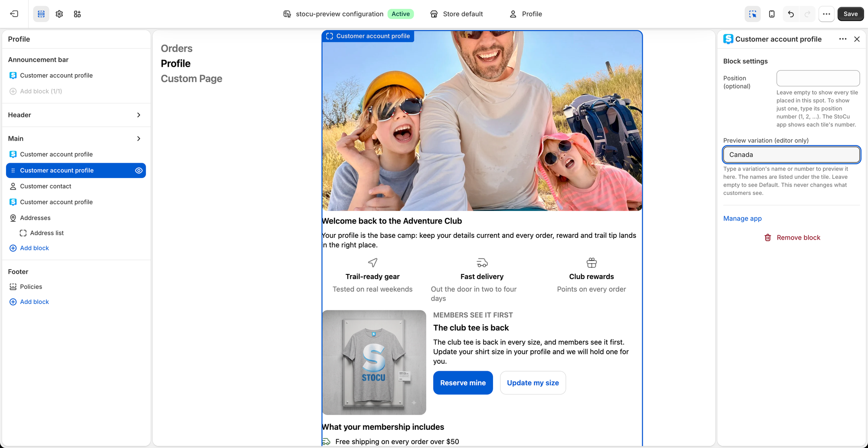The image size is (868, 448).
Task: Select the Custom Page navigation item
Action: click(x=191, y=79)
